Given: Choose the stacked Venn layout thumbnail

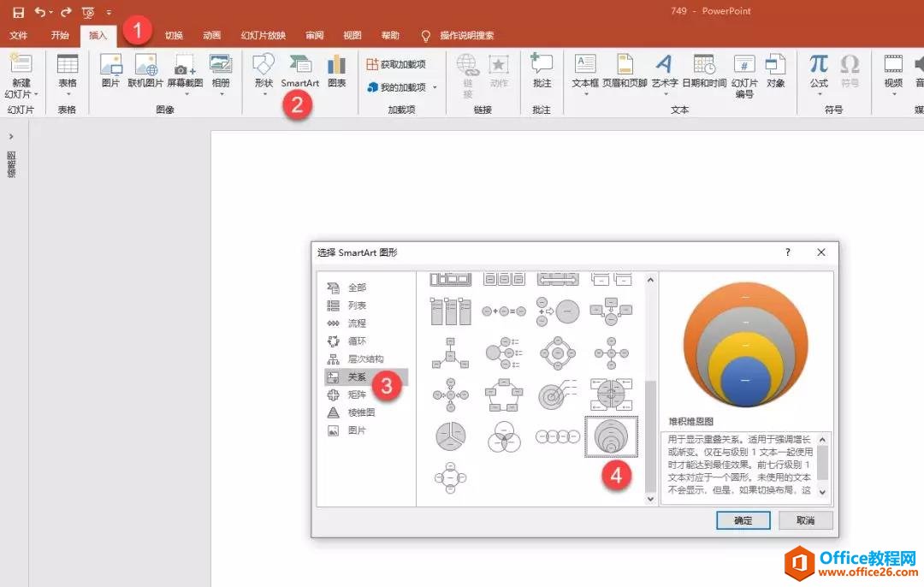Looking at the screenshot, I should (611, 436).
